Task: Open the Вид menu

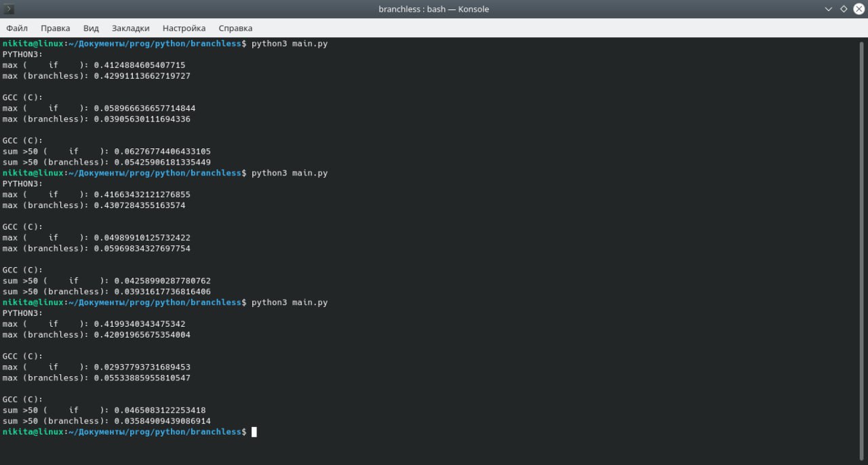Action: (x=91, y=28)
